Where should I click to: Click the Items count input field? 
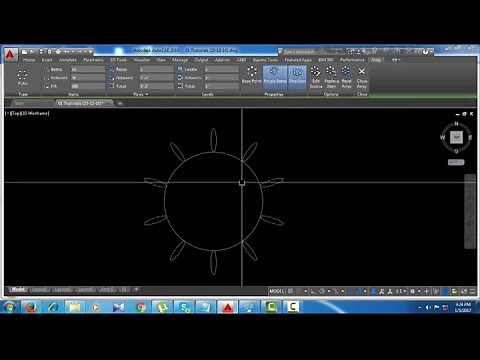88,69
